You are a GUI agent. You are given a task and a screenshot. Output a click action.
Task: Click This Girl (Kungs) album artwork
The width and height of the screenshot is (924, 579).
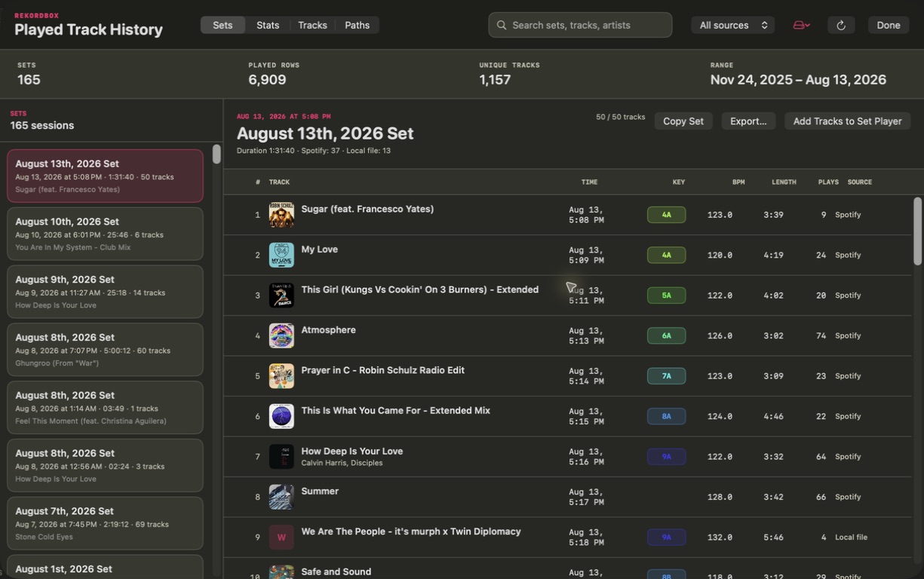(x=281, y=296)
